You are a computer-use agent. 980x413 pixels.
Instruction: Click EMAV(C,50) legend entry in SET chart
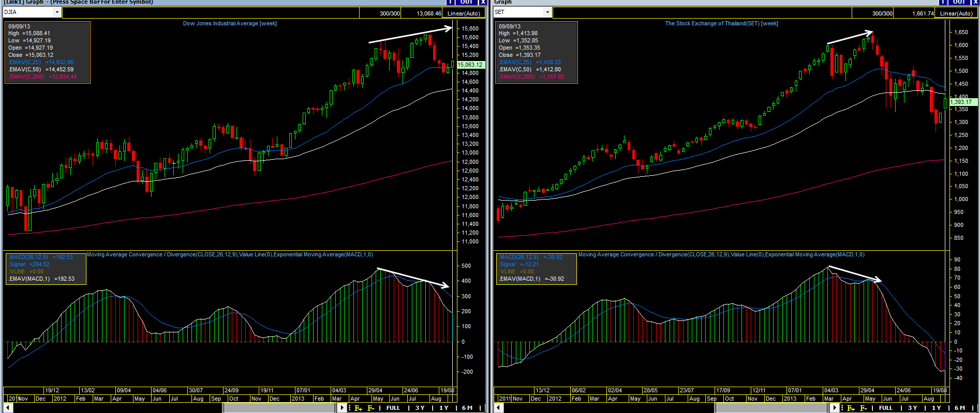[530, 69]
